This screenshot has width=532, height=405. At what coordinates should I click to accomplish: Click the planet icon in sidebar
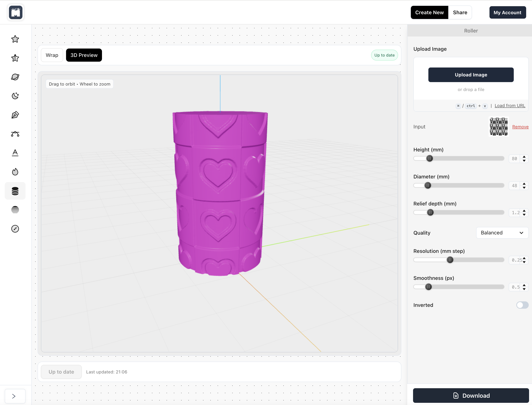coord(15,77)
